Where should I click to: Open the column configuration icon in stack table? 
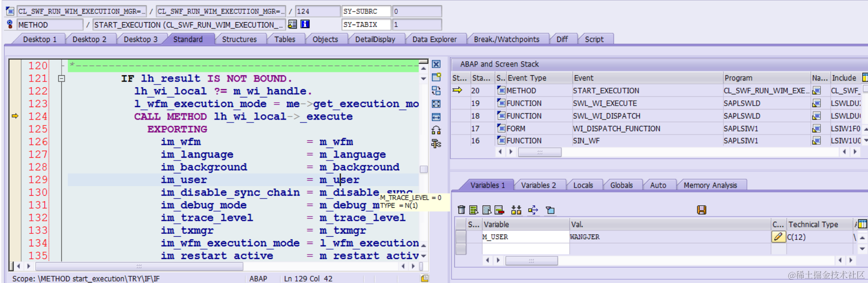(x=865, y=77)
